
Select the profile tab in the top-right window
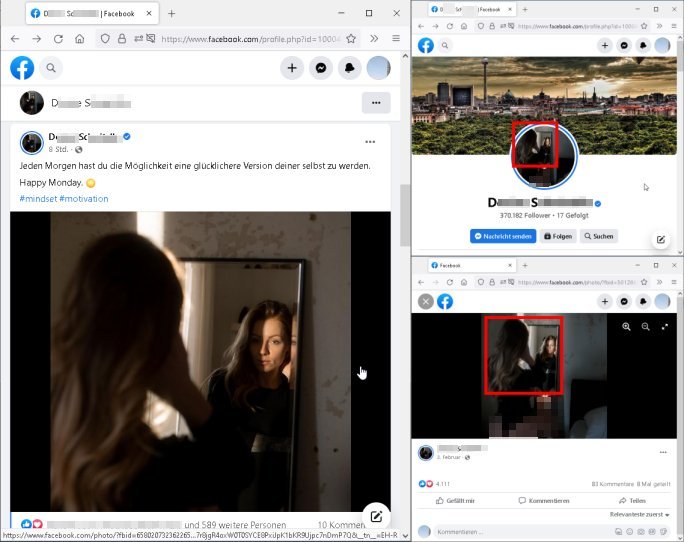[x=472, y=9]
